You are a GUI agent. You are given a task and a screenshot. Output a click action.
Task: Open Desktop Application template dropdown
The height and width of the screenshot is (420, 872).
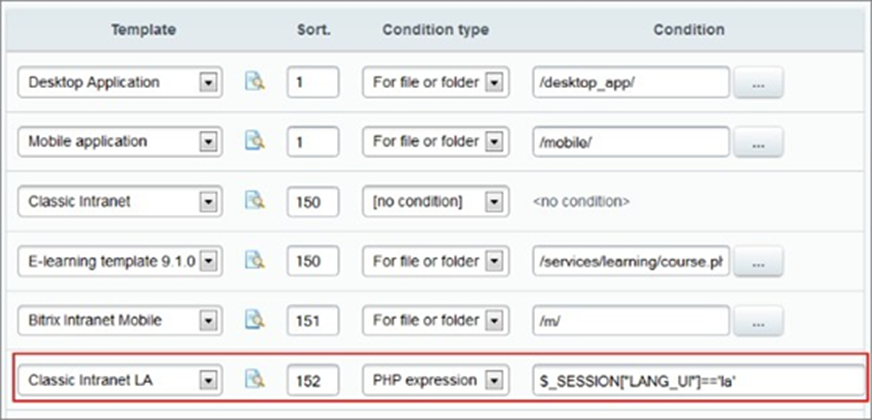pos(208,82)
